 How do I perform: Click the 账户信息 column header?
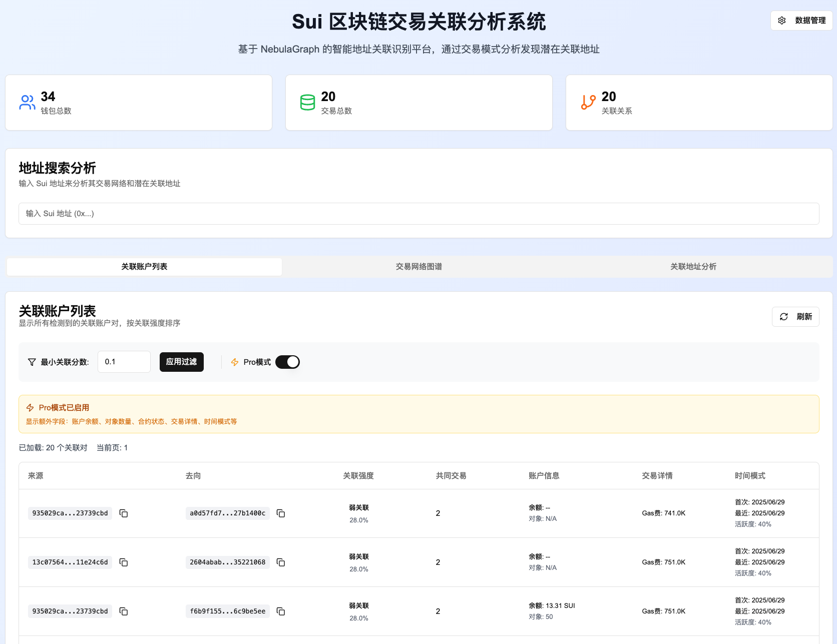tap(544, 476)
